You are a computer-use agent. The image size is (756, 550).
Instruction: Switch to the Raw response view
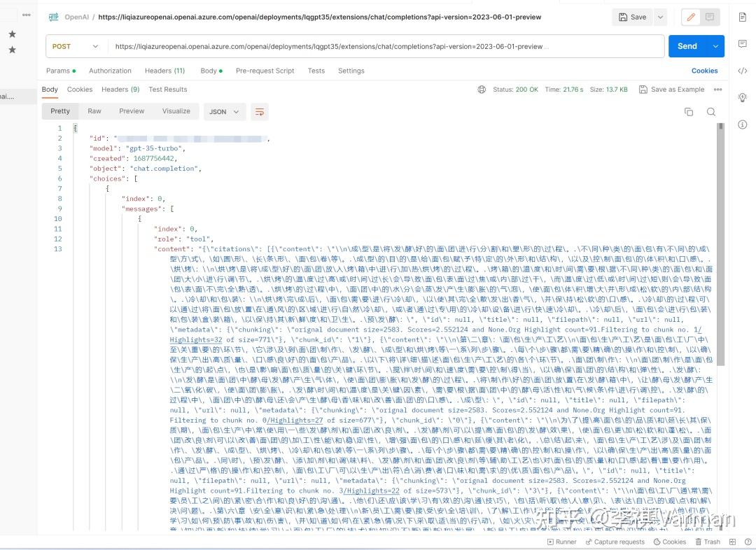coord(94,111)
